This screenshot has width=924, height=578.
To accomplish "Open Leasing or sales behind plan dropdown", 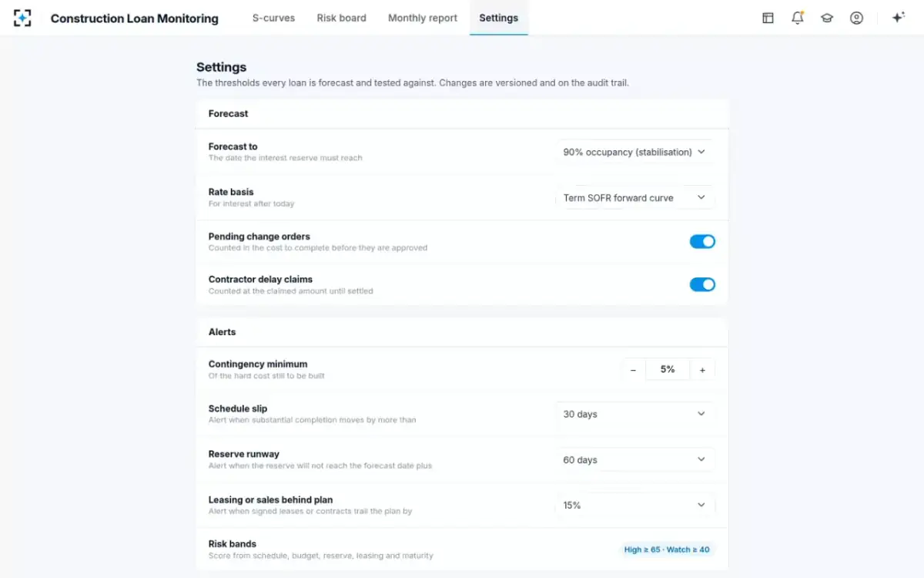I will tap(634, 505).
